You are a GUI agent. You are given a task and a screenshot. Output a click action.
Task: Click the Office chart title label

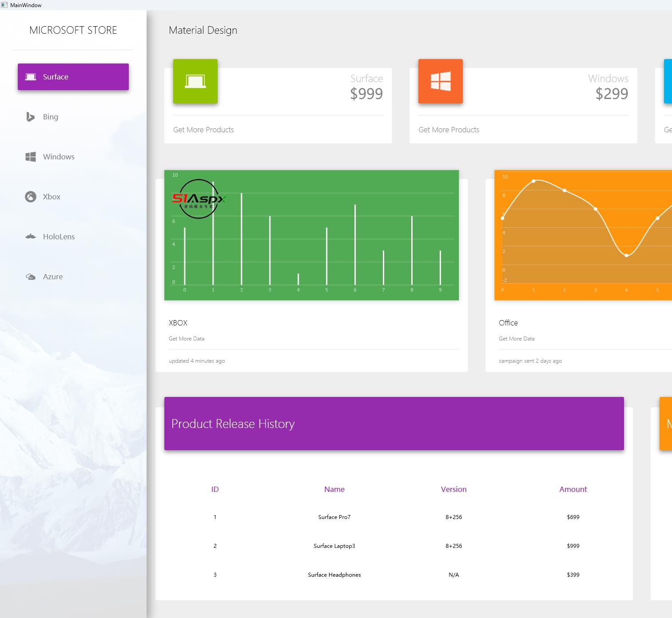[x=508, y=323]
